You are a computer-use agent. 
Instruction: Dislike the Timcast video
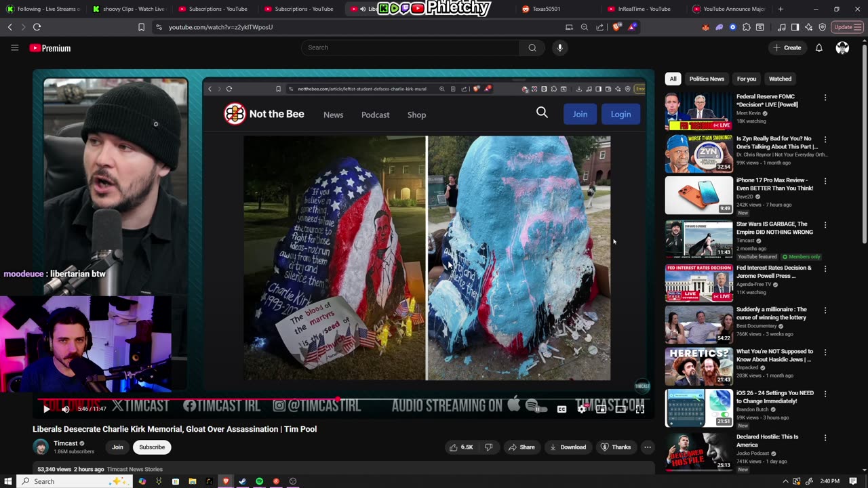point(488,447)
